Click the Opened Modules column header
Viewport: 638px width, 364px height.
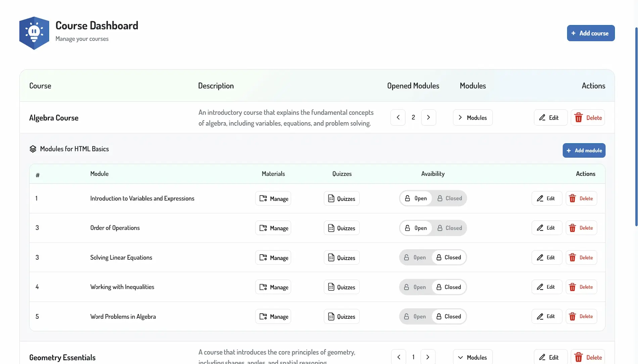click(413, 86)
